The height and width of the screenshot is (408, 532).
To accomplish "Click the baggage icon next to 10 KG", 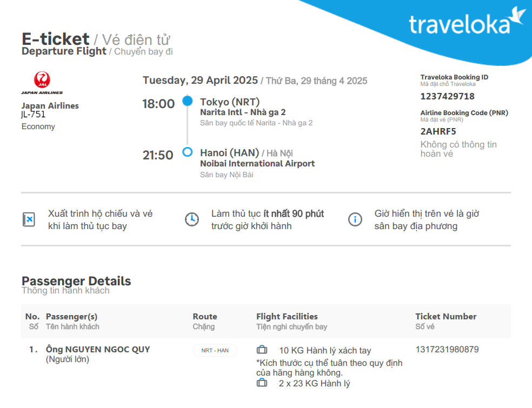I will click(x=262, y=350).
